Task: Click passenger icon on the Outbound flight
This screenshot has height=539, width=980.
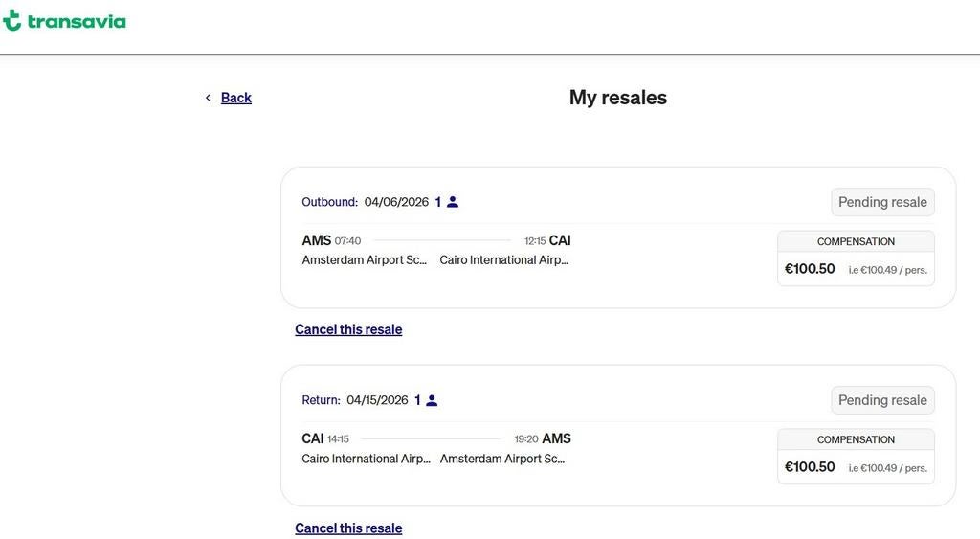Action: coord(453,202)
